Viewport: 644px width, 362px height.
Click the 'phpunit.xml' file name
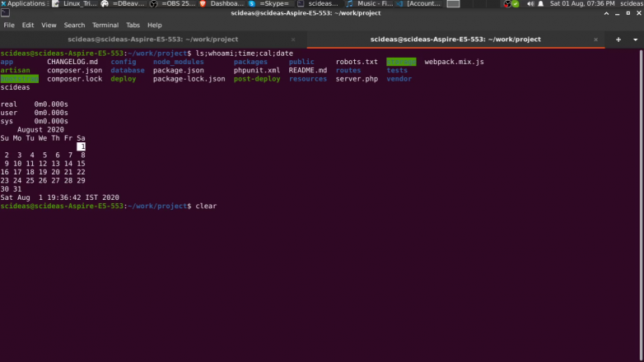point(257,70)
